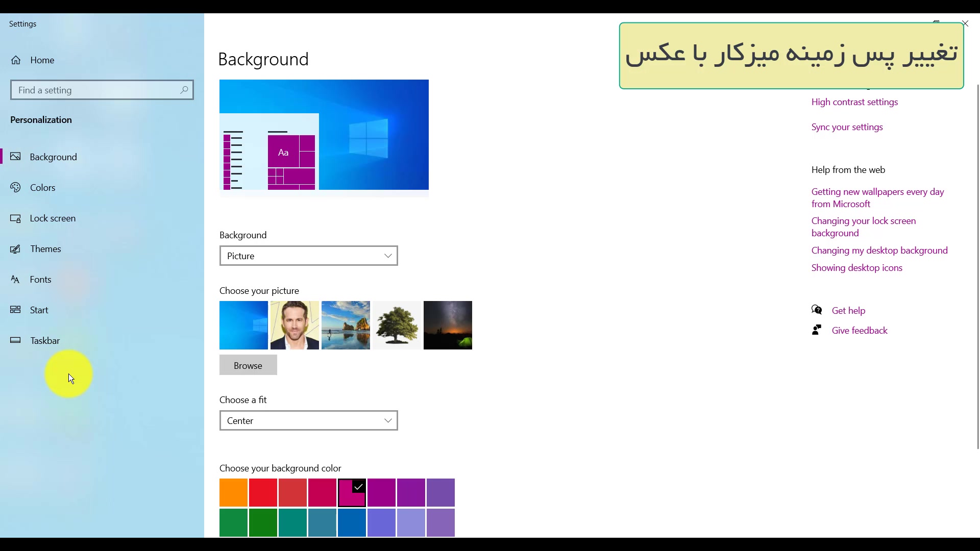Click the Fonts icon
The image size is (980, 551).
(16, 280)
